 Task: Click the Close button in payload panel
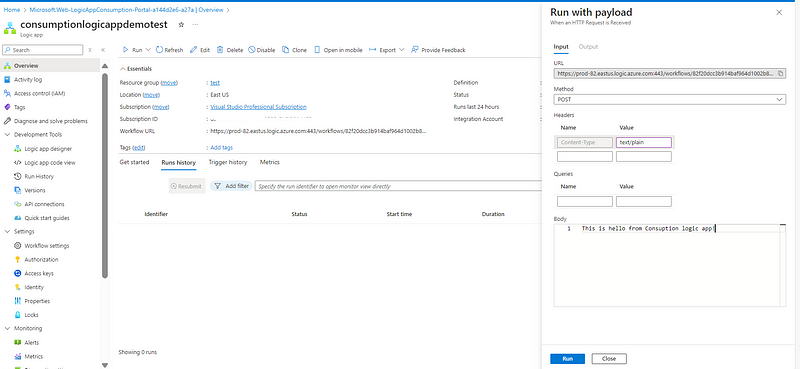[609, 359]
